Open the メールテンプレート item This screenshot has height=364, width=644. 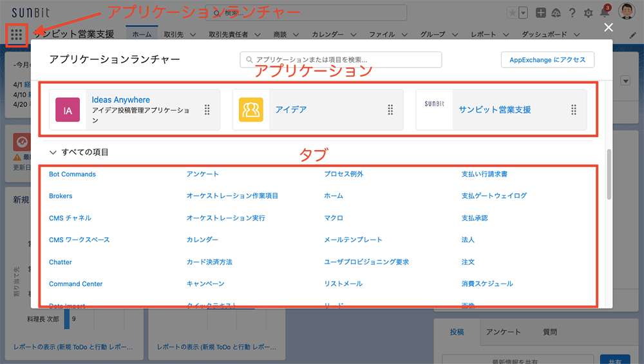tap(353, 240)
